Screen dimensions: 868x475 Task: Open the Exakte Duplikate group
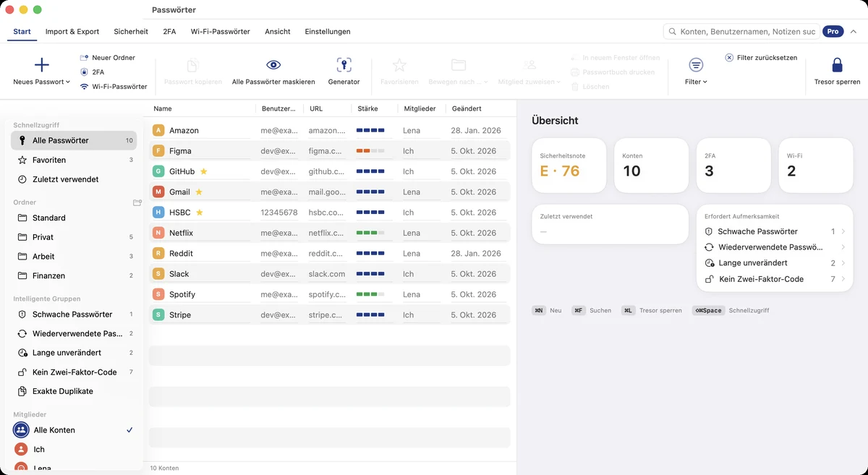[x=74, y=391]
